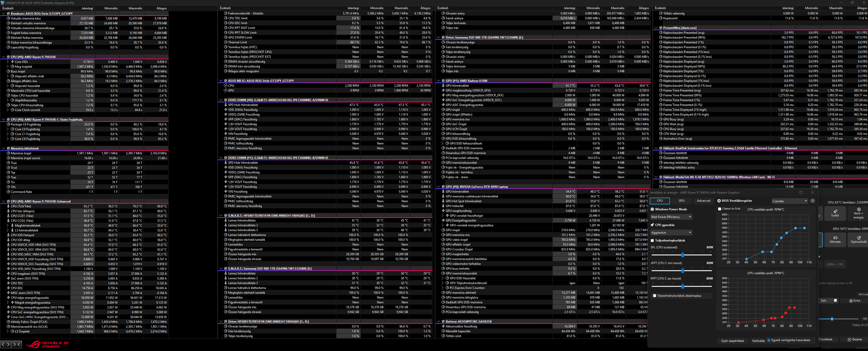Click the chip icon of the Memória időzítések group
The height and width of the screenshot is (351, 868).
click(x=8, y=148)
